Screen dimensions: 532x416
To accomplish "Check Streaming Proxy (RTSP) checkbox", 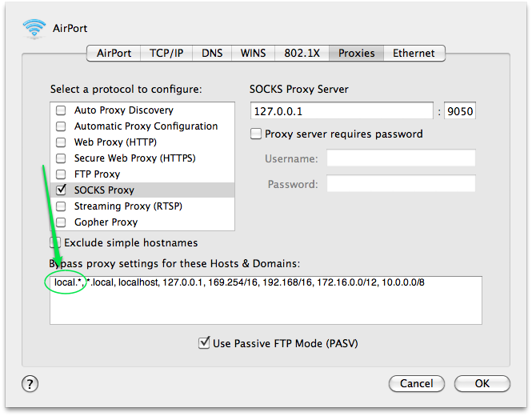I will (x=61, y=206).
